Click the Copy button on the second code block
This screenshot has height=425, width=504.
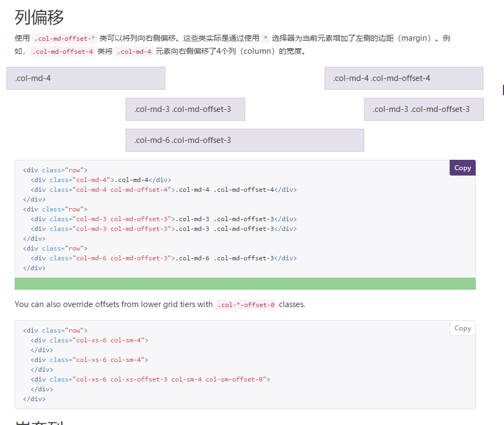(x=462, y=328)
